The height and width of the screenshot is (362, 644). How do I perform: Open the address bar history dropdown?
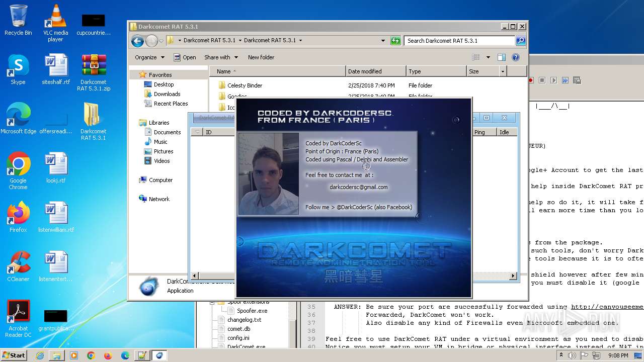click(x=383, y=41)
